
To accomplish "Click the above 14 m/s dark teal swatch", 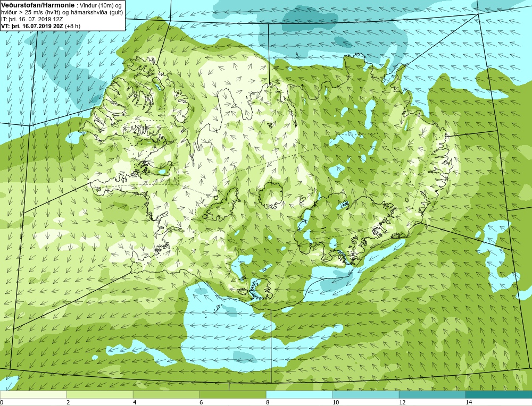I will click(x=499, y=394).
